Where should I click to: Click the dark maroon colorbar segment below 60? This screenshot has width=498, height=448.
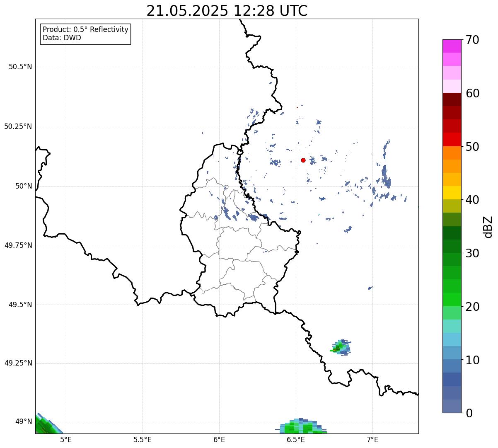(452, 99)
